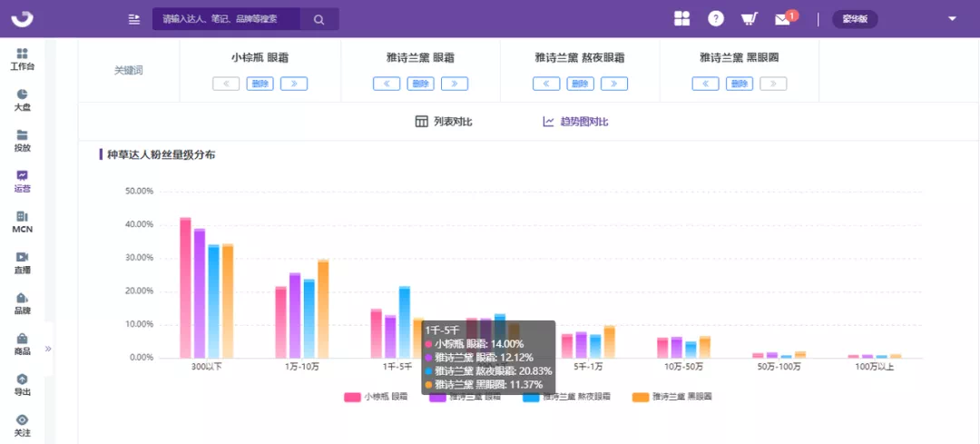Toggle 小棕瓶 眼霜 legend series
This screenshot has height=444, width=980.
tap(377, 397)
